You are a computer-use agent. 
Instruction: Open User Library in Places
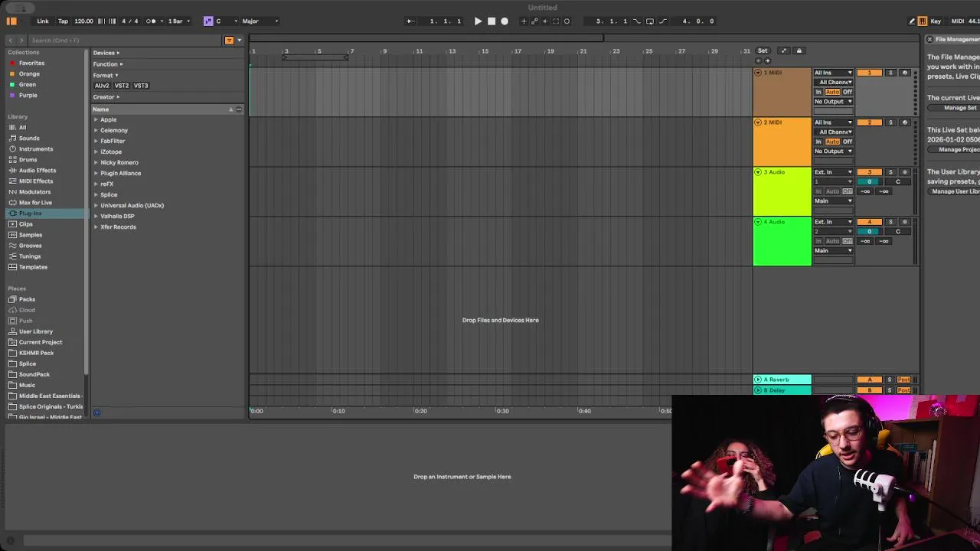(36, 331)
